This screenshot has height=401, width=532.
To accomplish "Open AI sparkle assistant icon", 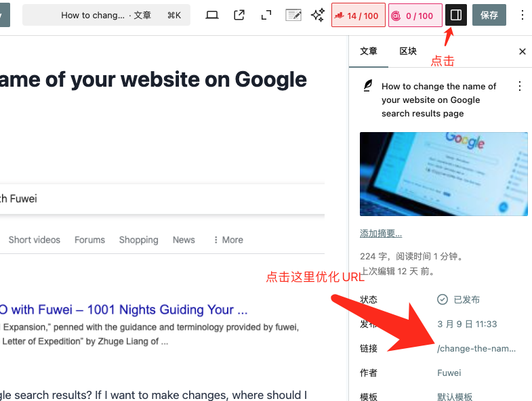I will point(317,15).
